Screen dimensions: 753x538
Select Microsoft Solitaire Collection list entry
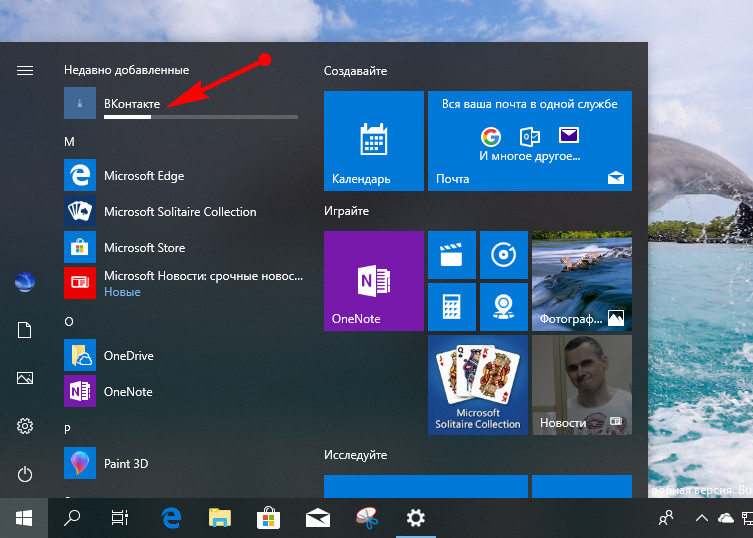tap(180, 212)
